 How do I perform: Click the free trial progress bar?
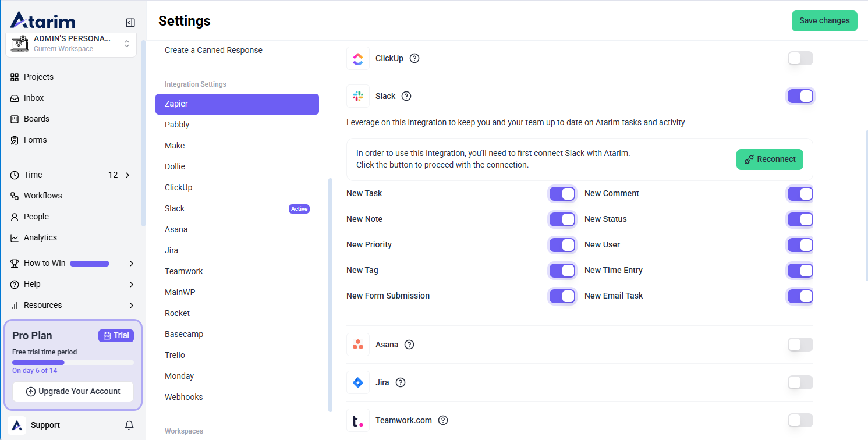73,363
